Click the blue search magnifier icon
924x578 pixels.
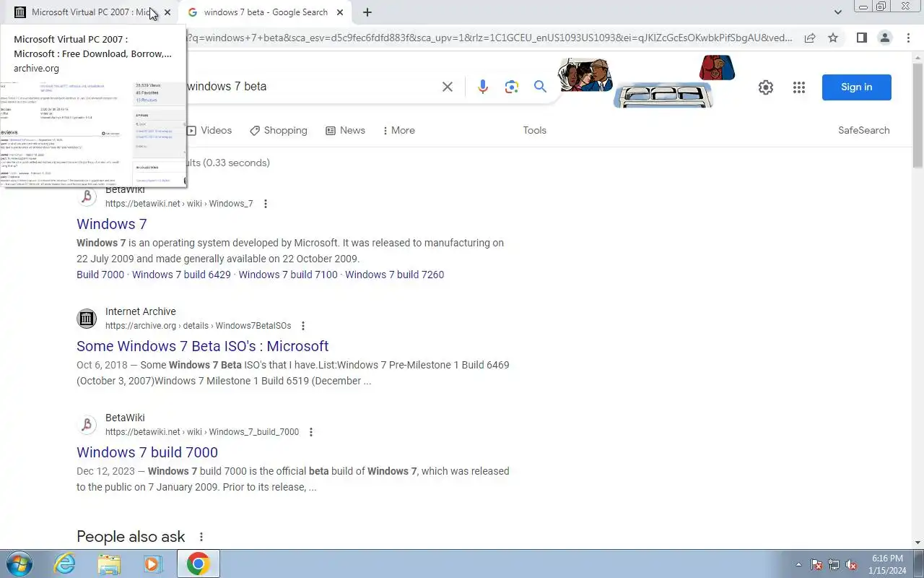[x=540, y=87]
